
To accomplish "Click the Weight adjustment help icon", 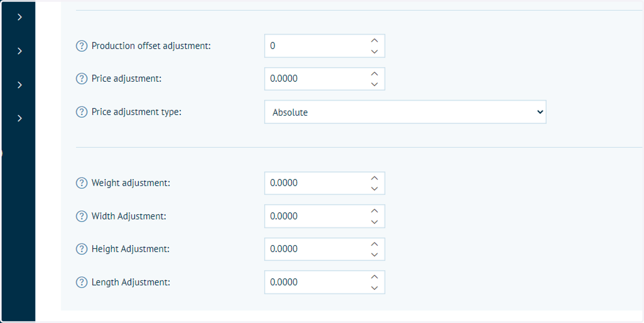I will 82,183.
